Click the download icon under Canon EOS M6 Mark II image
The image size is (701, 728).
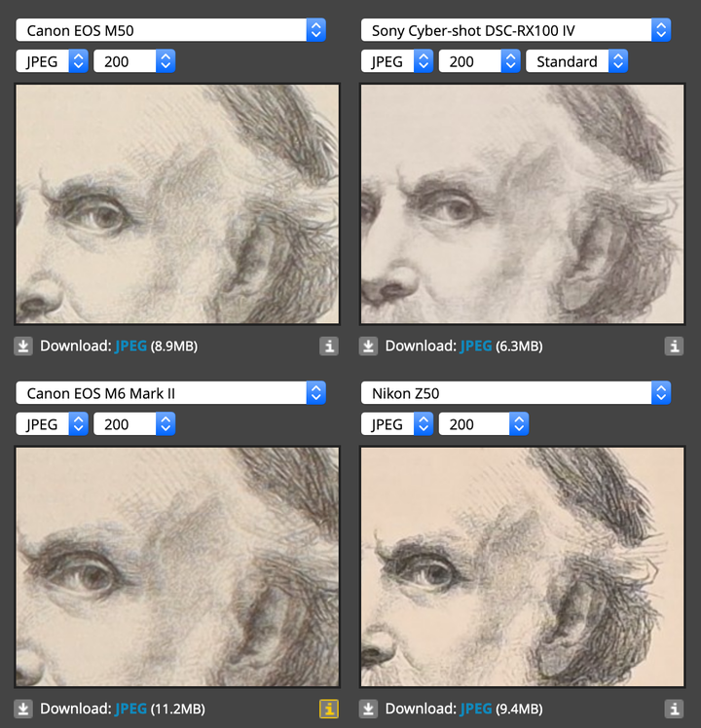point(23,709)
